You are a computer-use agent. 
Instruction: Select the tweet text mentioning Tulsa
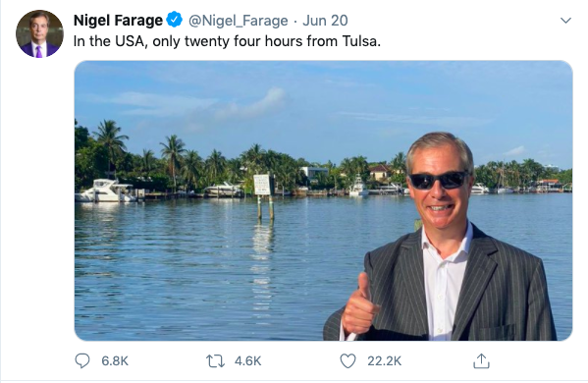click(x=227, y=41)
